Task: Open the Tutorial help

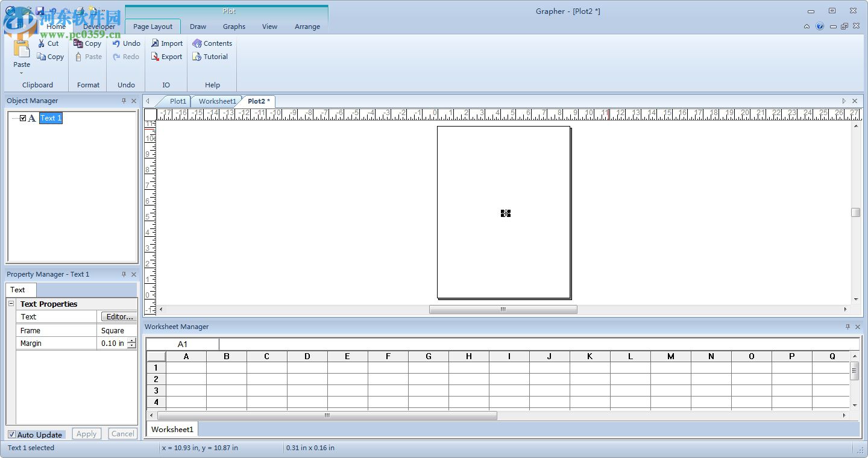Action: pyautogui.click(x=197, y=57)
